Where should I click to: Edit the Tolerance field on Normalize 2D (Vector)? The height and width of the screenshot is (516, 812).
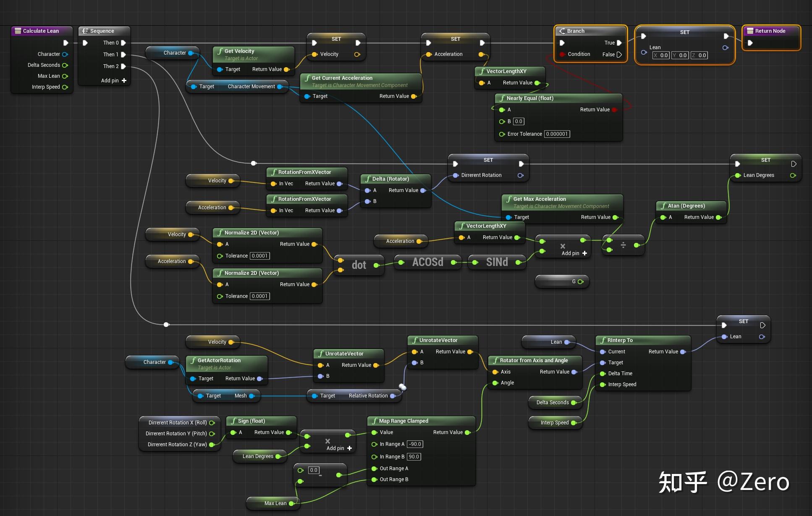259,255
